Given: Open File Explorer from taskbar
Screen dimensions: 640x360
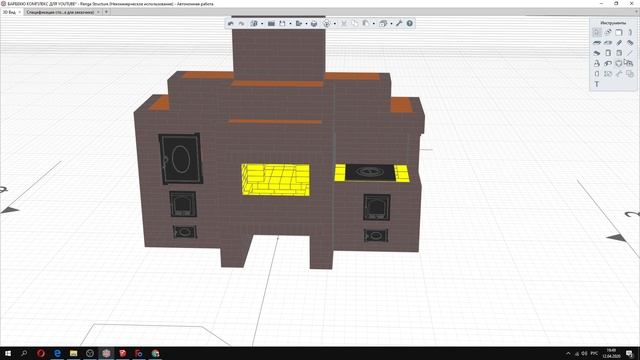Looking at the screenshot, I should 73,353.
